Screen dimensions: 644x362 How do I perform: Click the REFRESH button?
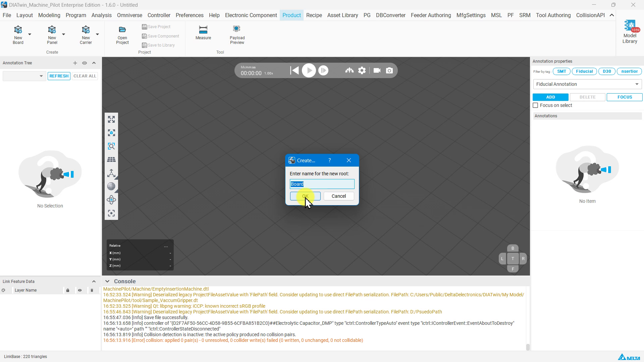point(59,76)
